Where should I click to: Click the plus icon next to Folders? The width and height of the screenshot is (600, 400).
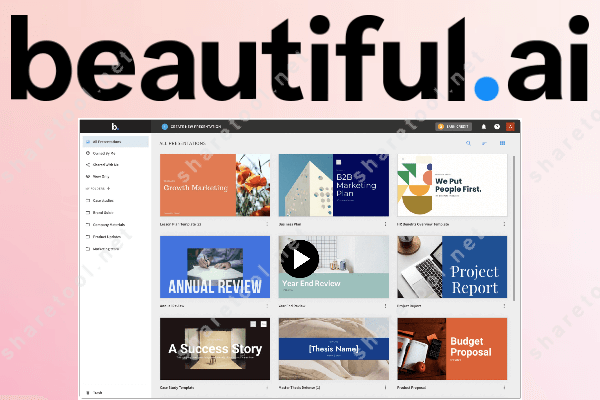[x=110, y=187]
